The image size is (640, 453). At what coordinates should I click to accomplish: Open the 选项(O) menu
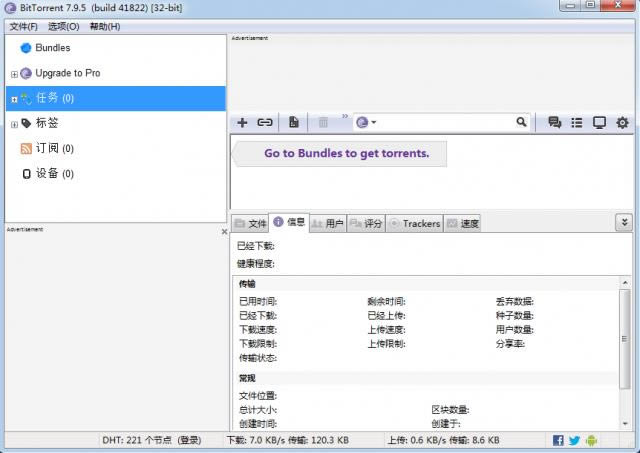[x=63, y=27]
